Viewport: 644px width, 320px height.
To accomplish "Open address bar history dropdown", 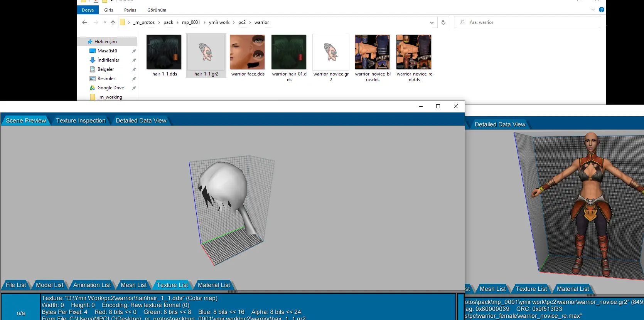I will point(432,22).
